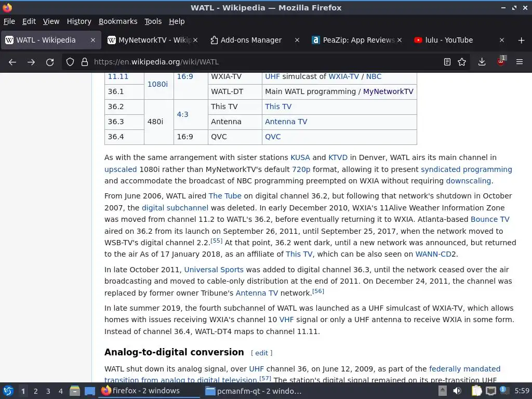Open the Bookmarks menu

118,21
